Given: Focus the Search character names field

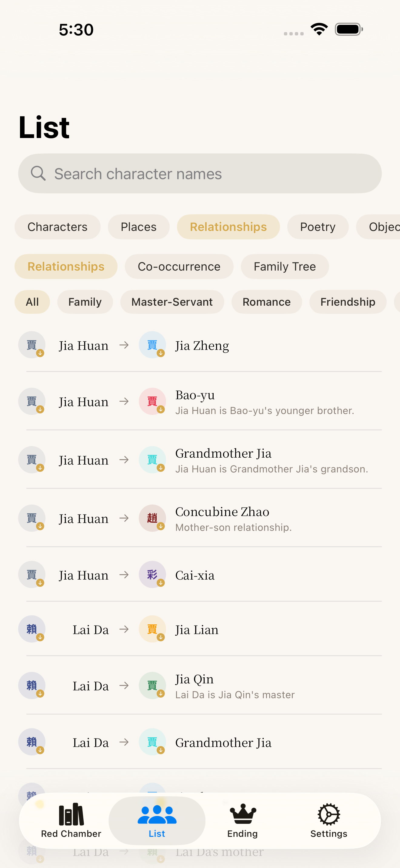Looking at the screenshot, I should coord(200,173).
